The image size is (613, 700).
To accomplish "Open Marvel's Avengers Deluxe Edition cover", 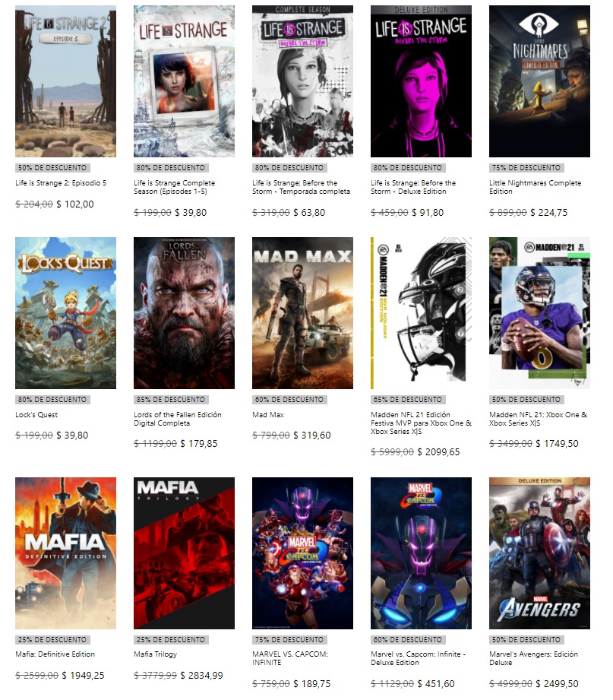I will pyautogui.click(x=539, y=553).
